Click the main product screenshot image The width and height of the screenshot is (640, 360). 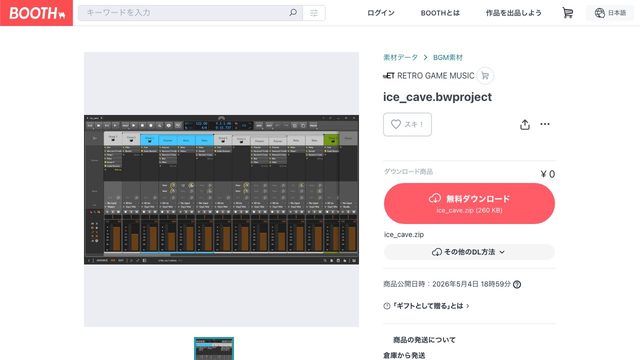[221, 189]
